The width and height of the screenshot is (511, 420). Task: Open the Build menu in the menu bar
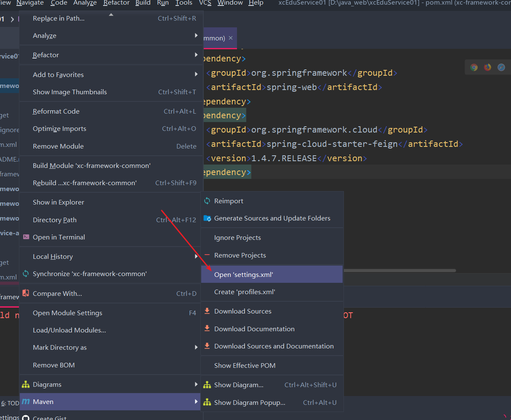143,3
